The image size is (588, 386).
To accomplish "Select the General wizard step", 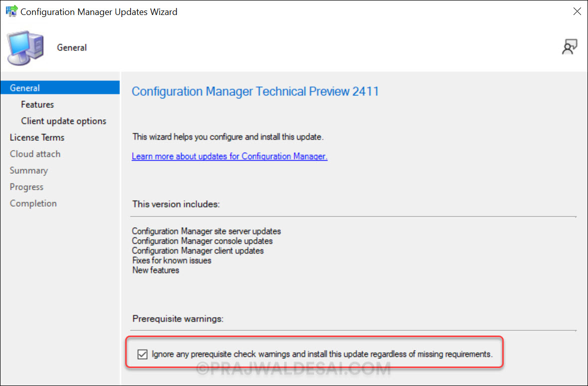I will click(x=60, y=88).
